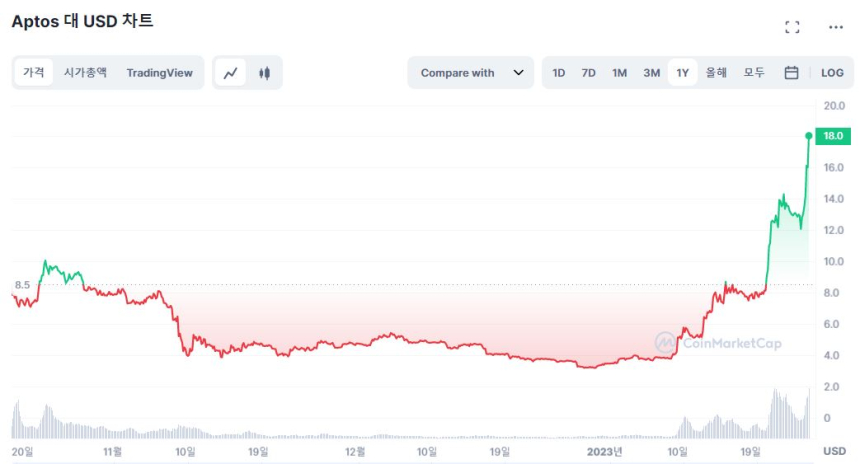Select the 가격 tab
Viewport: 860px width, 464px height.
34,73
